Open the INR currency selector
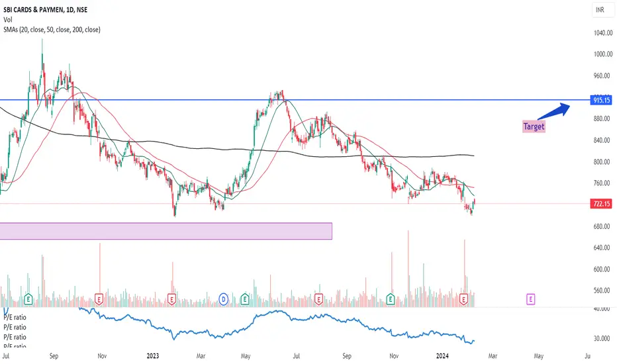The height and width of the screenshot is (364, 617). point(602,10)
